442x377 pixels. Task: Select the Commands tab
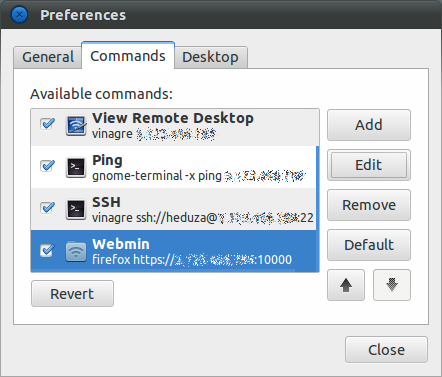pyautogui.click(x=128, y=56)
